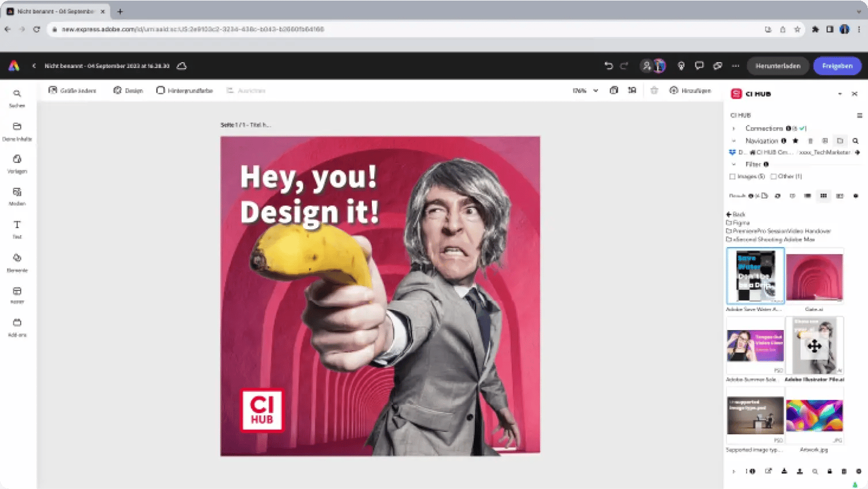The image size is (868, 489).
Task: Open Deine Inhalte in the left sidebar
Action: [x=17, y=131]
